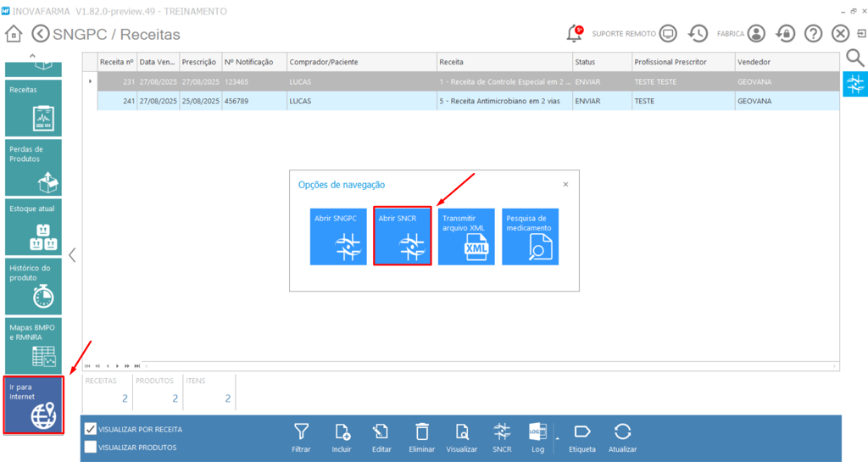Click the RECEITAS count summary
The height and width of the screenshot is (462, 868).
pyautogui.click(x=108, y=392)
